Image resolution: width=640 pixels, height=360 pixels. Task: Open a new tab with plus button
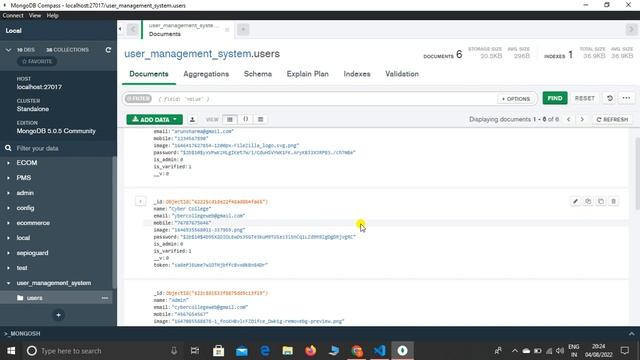coord(243,29)
